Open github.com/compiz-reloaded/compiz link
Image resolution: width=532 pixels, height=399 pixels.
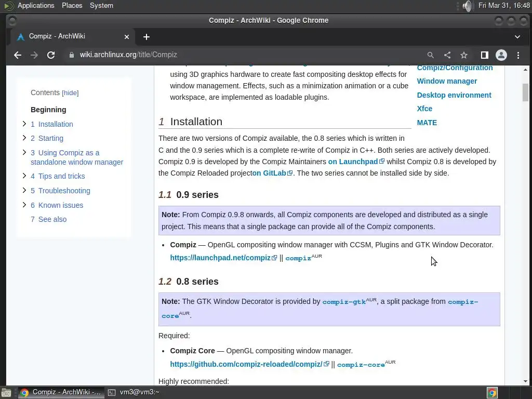click(x=249, y=364)
